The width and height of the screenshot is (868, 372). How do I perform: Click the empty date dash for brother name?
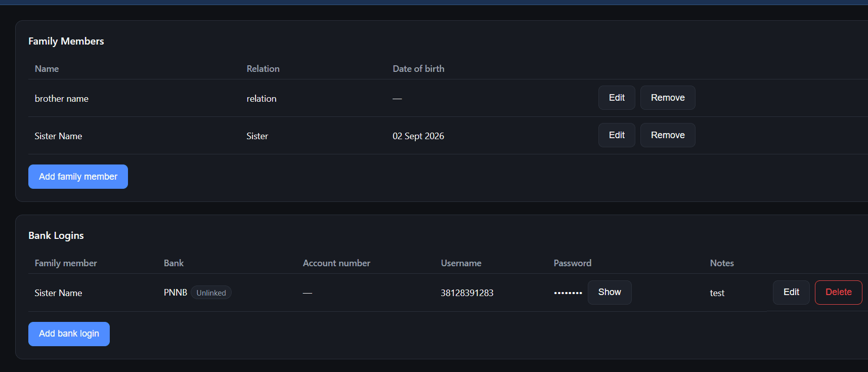tap(397, 99)
